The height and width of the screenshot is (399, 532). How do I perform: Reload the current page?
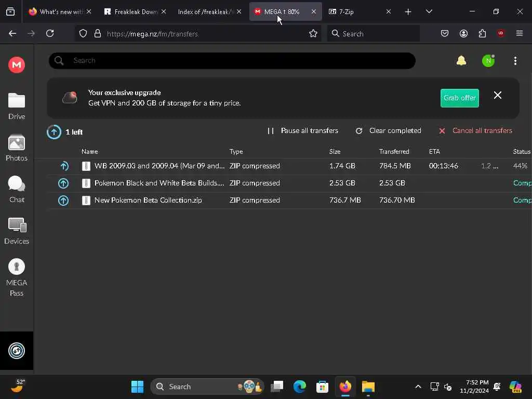pos(50,34)
